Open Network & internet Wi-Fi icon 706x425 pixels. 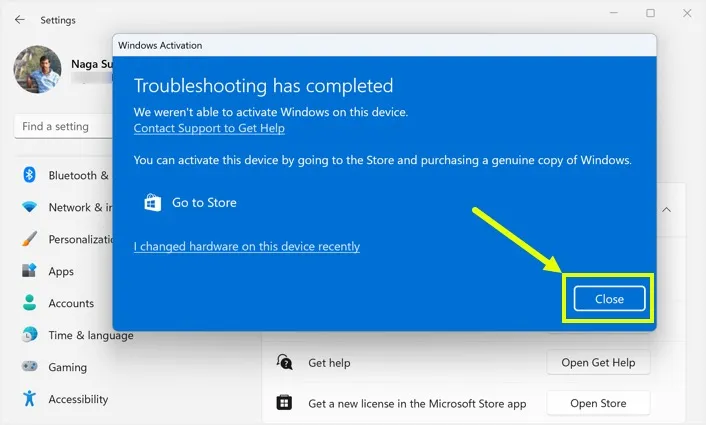pos(29,207)
